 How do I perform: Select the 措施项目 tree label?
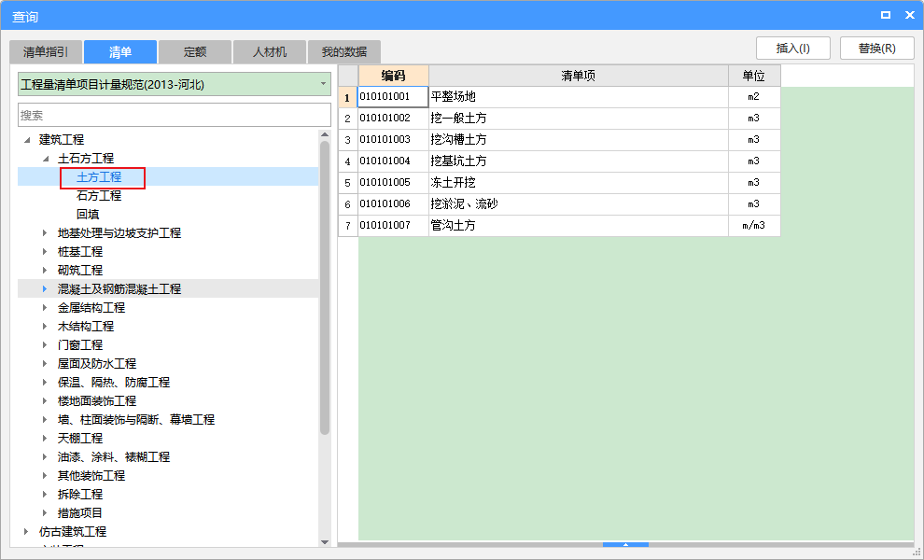pyautogui.click(x=80, y=512)
